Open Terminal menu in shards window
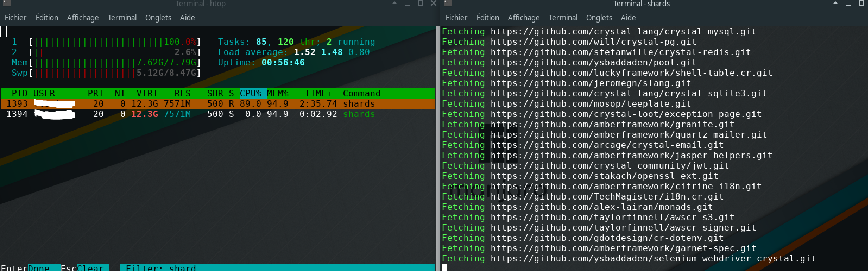 pyautogui.click(x=563, y=18)
